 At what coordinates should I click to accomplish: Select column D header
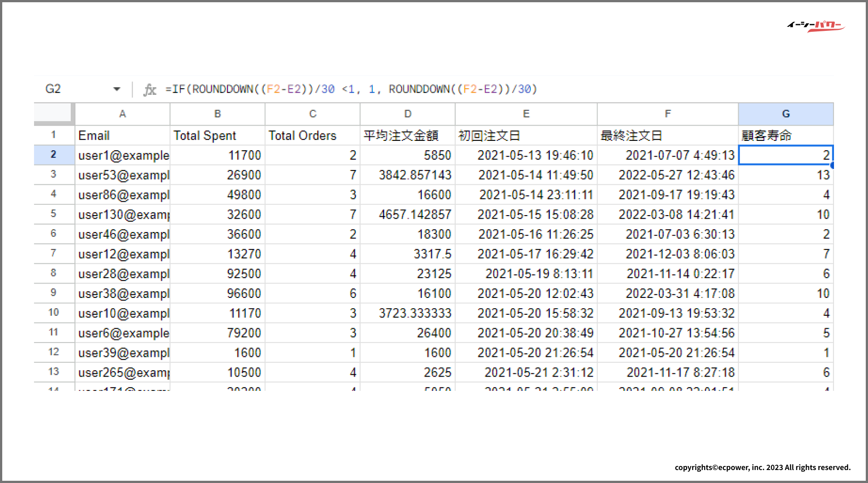pyautogui.click(x=407, y=114)
